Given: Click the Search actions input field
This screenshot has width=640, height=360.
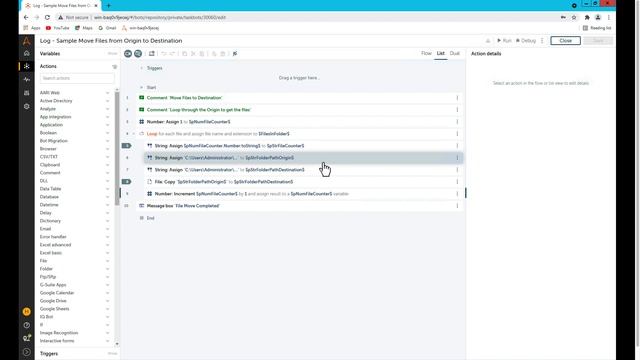Looking at the screenshot, I should (x=77, y=78).
